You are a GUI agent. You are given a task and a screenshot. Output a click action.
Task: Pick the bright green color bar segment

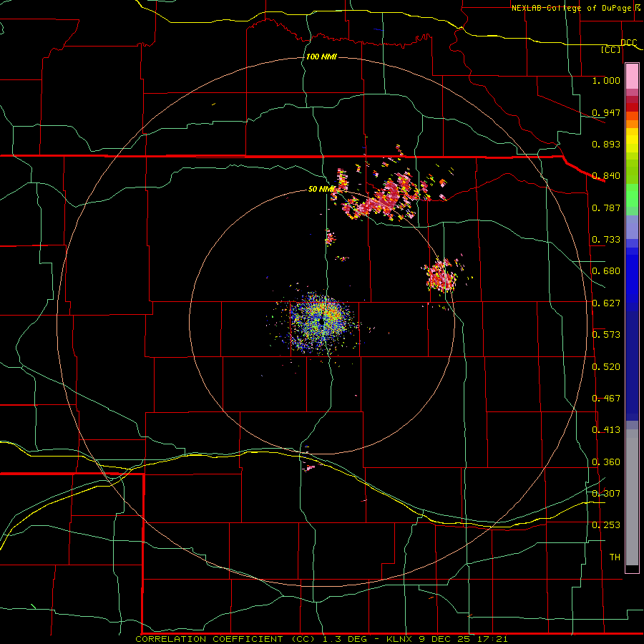click(632, 195)
